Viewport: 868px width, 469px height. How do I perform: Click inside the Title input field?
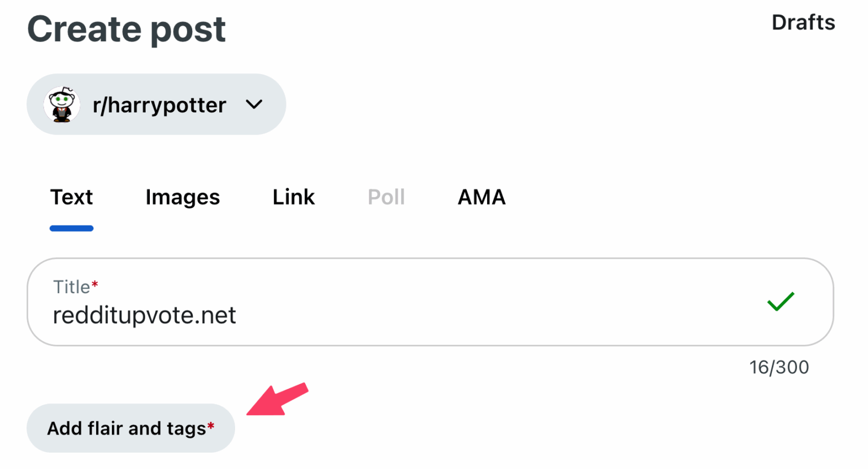pos(396,315)
